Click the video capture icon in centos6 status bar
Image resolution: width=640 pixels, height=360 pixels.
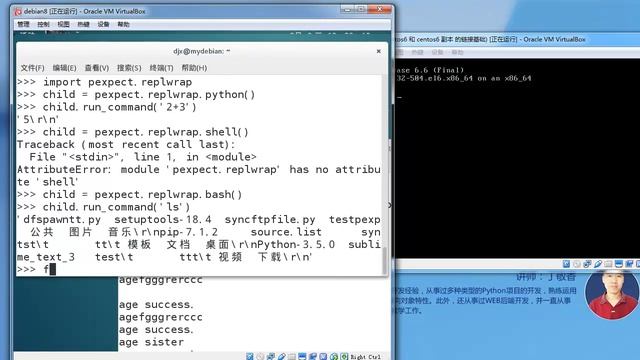click(629, 264)
